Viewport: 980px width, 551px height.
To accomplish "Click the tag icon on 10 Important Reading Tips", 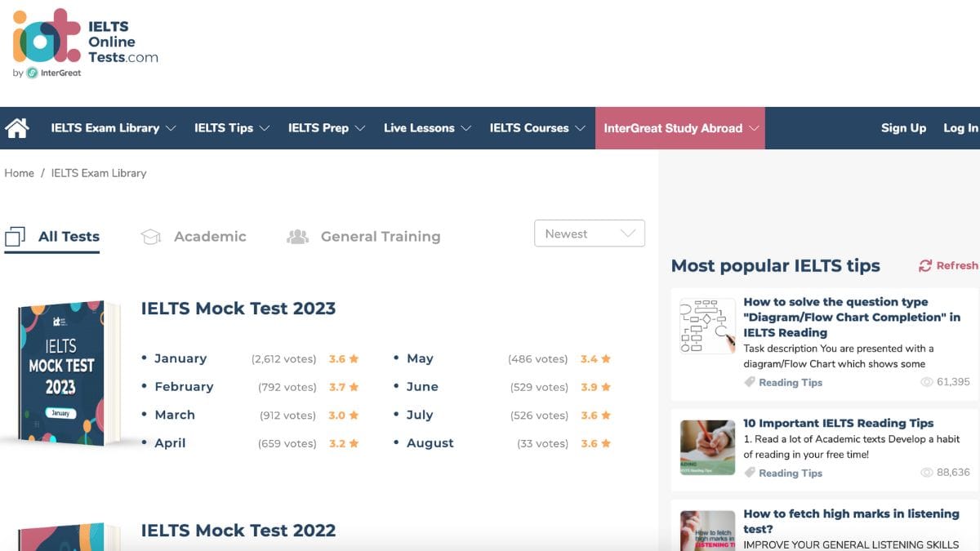I will 749,473.
